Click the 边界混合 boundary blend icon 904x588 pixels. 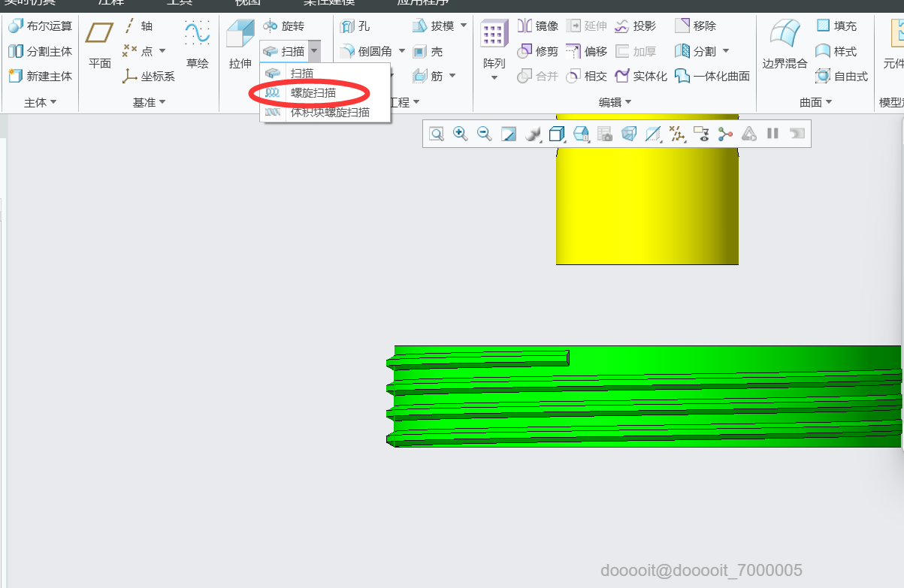(785, 45)
